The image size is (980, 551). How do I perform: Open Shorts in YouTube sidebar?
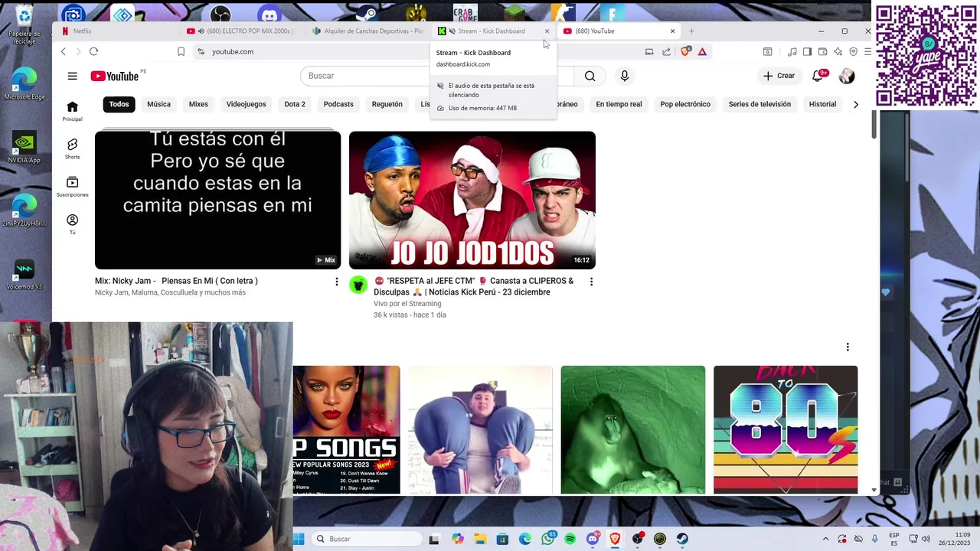point(72,148)
